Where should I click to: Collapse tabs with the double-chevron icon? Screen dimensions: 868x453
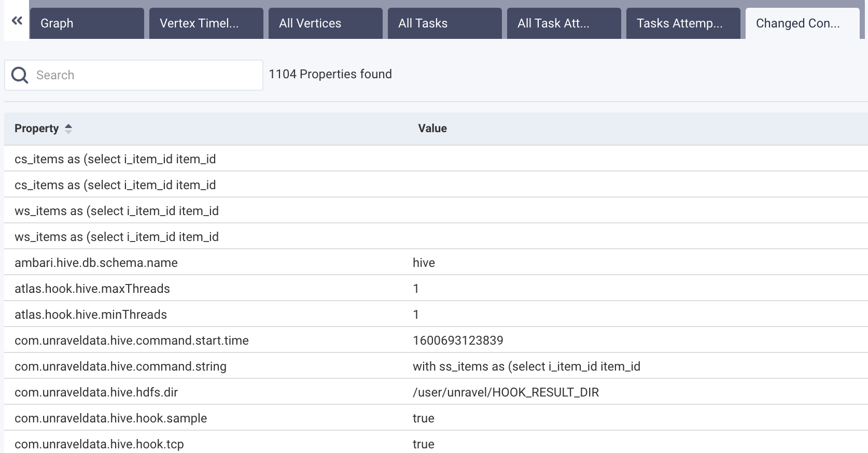pos(17,21)
